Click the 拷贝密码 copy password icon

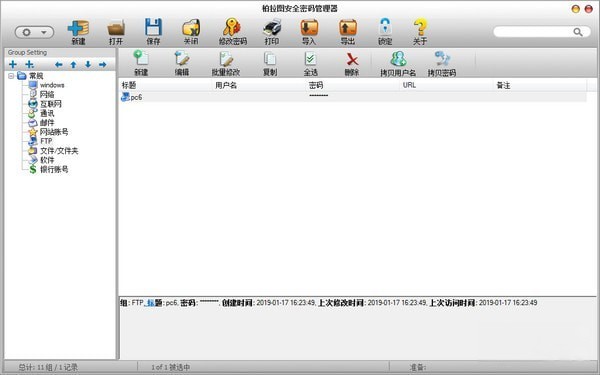point(442,59)
